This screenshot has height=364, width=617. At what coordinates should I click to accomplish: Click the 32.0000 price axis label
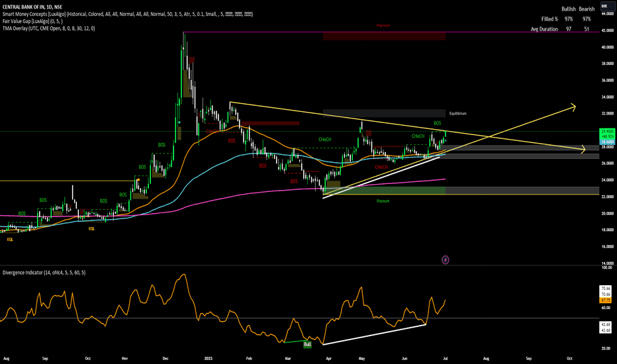[x=608, y=114]
